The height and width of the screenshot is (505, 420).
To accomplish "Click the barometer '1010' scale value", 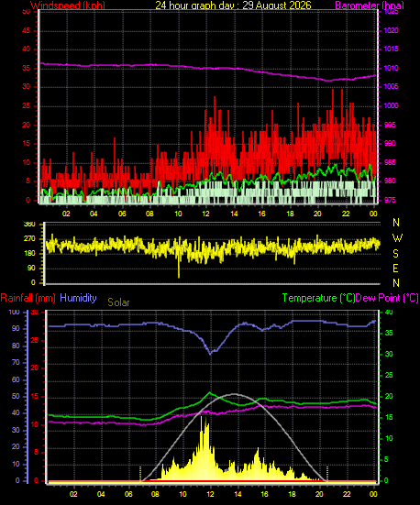I will tap(391, 68).
